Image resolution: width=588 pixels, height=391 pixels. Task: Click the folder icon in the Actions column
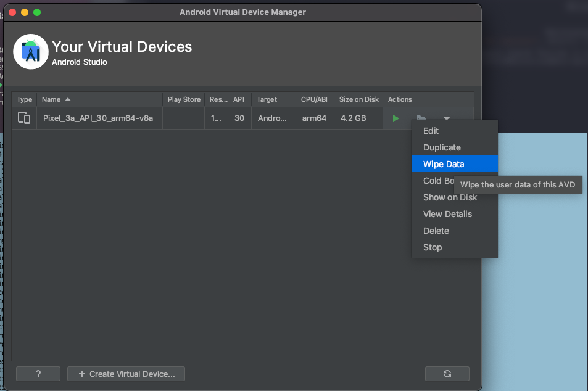(x=421, y=118)
